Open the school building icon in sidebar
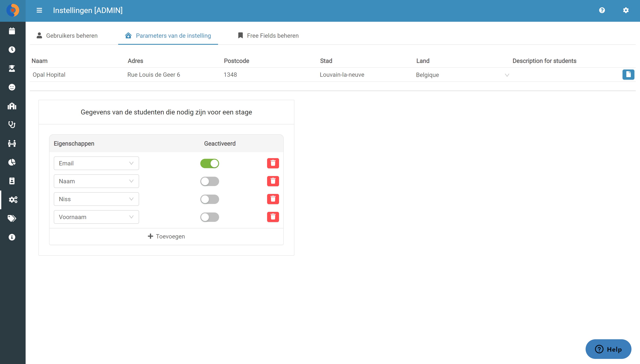The image size is (640, 364). click(12, 106)
